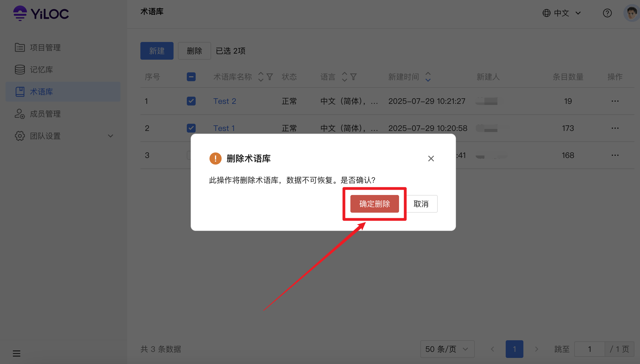Open more actions for Test 1 row

[615, 128]
